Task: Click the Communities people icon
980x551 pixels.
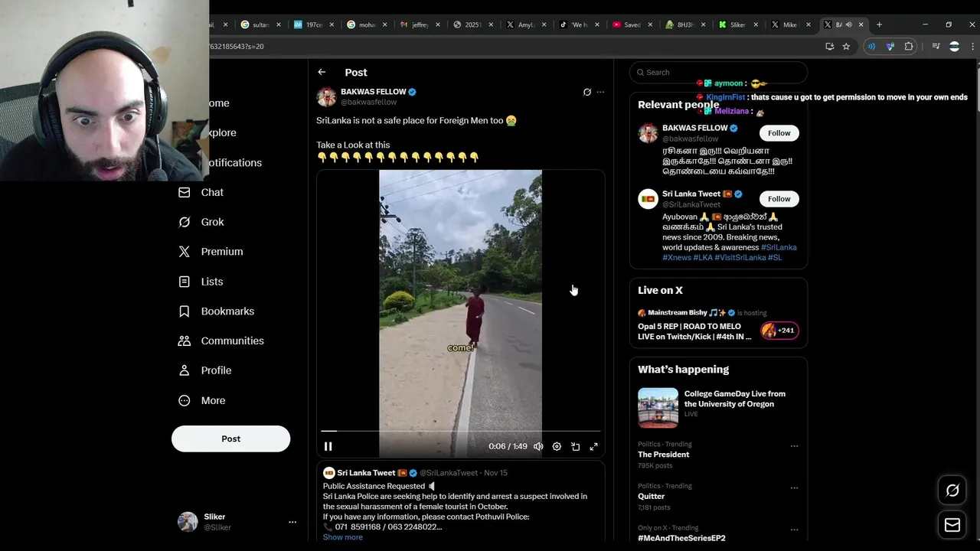Action: click(184, 341)
